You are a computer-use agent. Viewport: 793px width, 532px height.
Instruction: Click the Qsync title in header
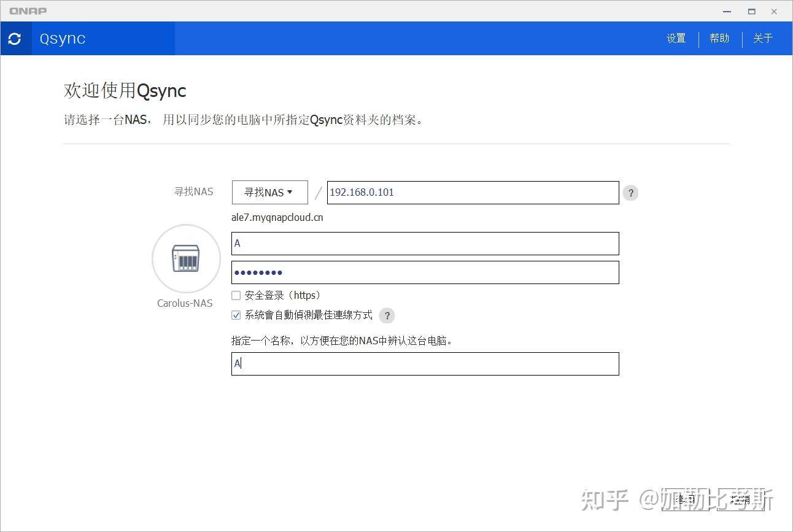(x=63, y=39)
